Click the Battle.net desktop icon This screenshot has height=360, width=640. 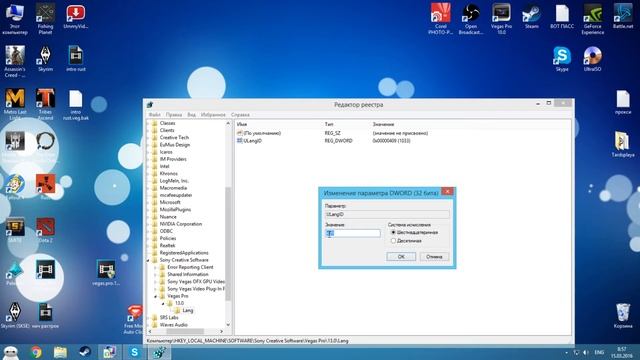[623, 16]
